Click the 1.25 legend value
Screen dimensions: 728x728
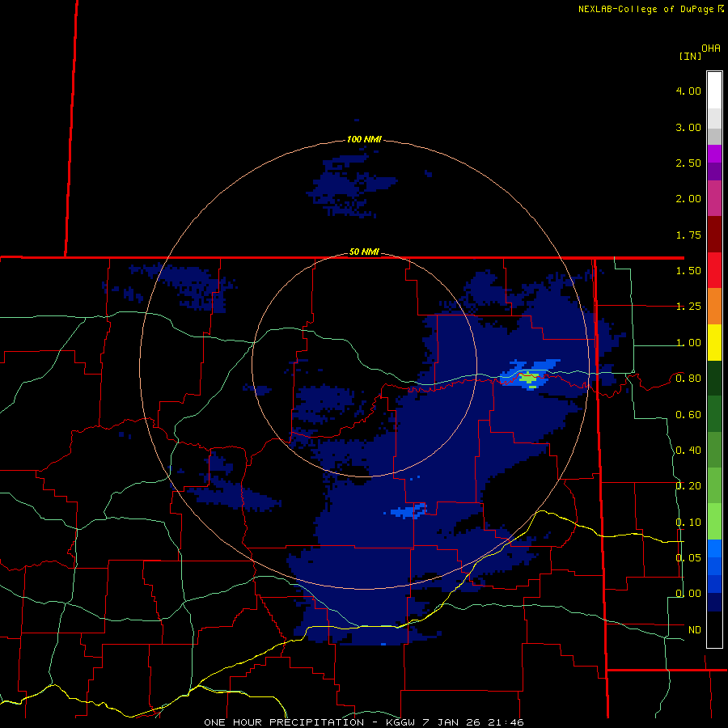[x=688, y=307]
